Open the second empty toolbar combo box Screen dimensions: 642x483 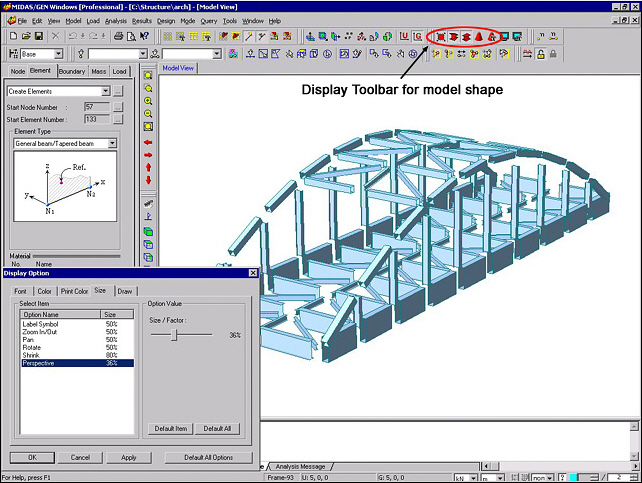tap(217, 54)
